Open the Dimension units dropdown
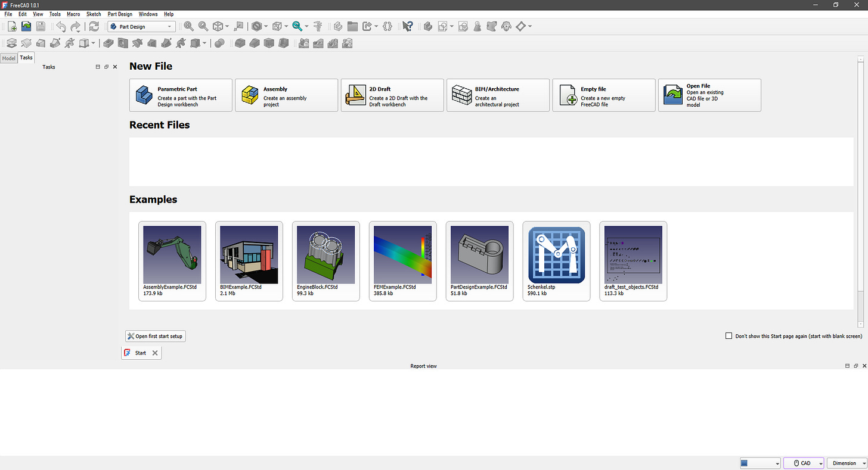The height and width of the screenshot is (470, 868). click(847, 463)
